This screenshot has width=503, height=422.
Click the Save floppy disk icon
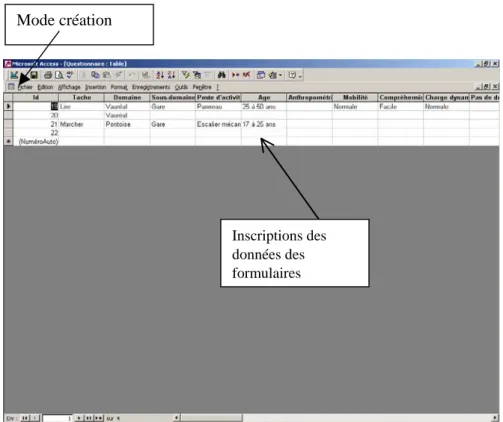(34, 75)
